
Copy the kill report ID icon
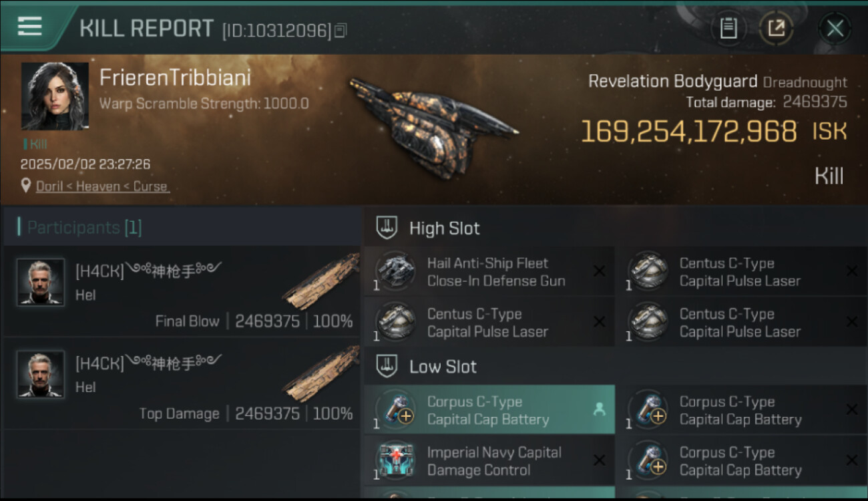pos(341,30)
